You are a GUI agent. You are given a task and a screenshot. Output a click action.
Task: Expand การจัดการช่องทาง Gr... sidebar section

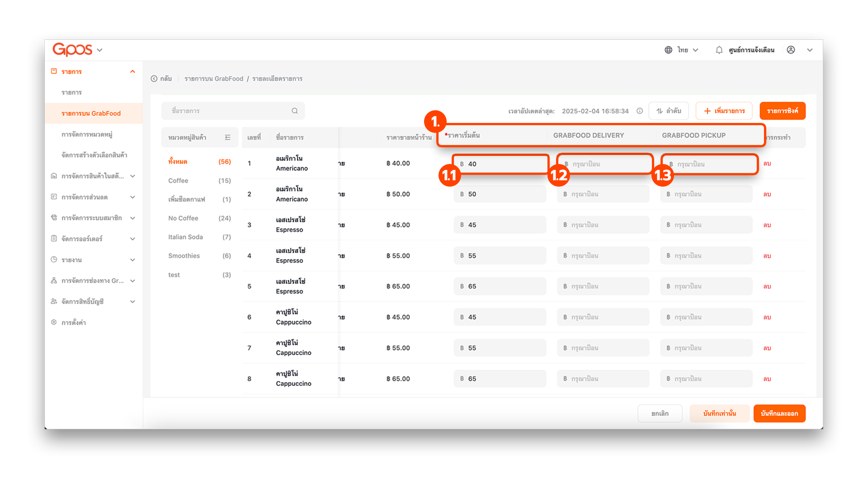[132, 281]
